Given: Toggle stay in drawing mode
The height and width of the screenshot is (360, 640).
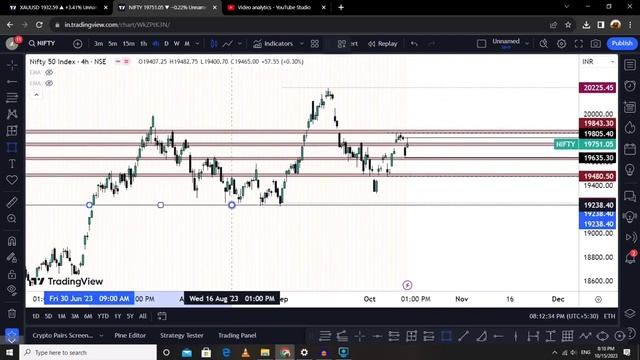Looking at the screenshot, I should (x=12, y=257).
